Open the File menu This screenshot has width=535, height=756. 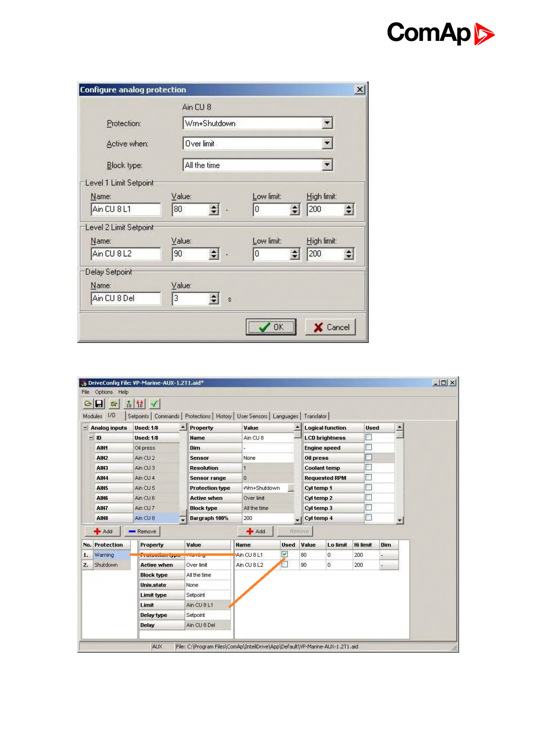point(85,392)
